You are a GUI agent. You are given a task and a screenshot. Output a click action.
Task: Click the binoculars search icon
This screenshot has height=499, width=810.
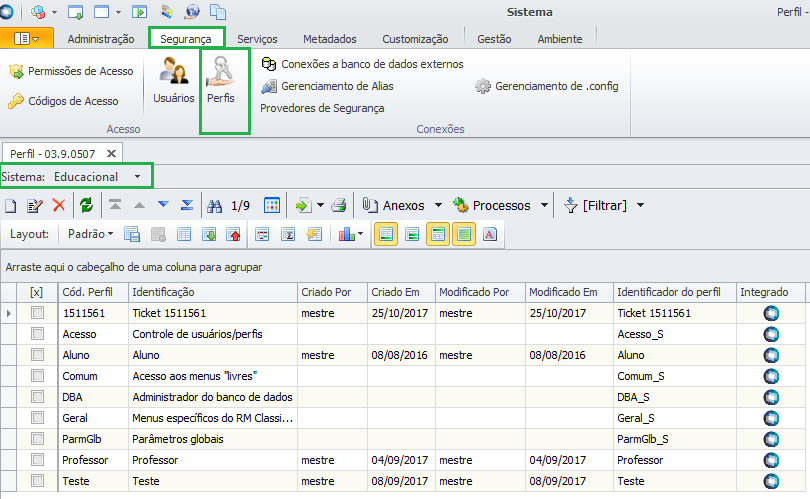pos(214,206)
